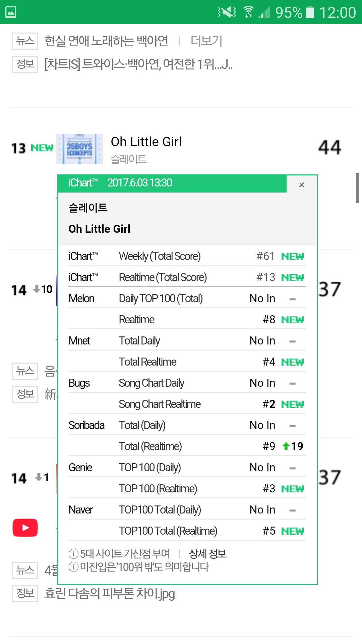Open the Oh Little Girl album thumbnail
The width and height of the screenshot is (362, 644).
tap(79, 149)
